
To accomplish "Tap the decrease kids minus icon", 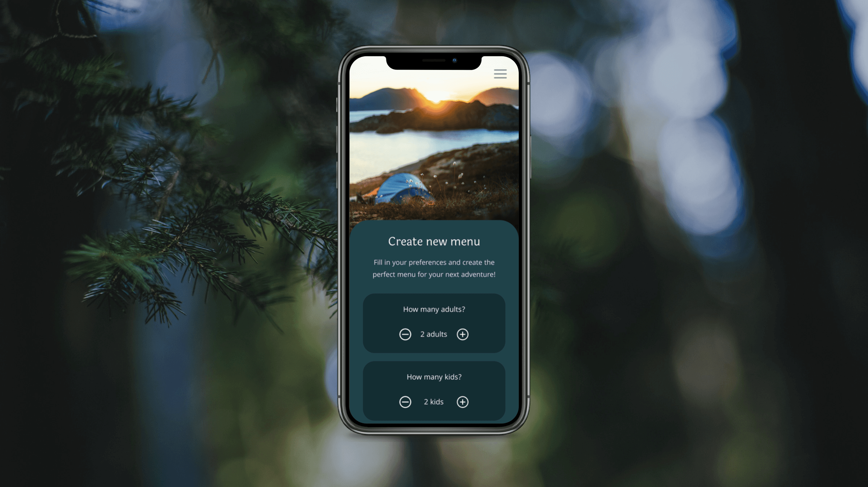I will (x=405, y=401).
